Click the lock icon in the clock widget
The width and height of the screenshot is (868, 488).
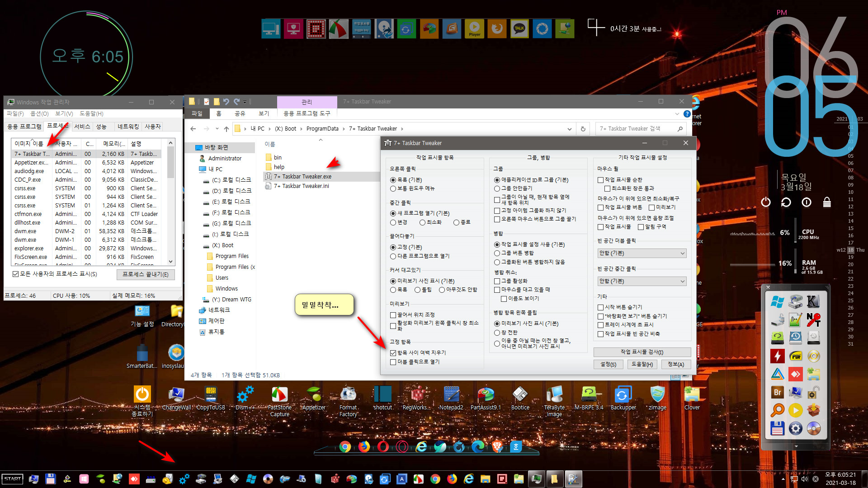pyautogui.click(x=827, y=202)
